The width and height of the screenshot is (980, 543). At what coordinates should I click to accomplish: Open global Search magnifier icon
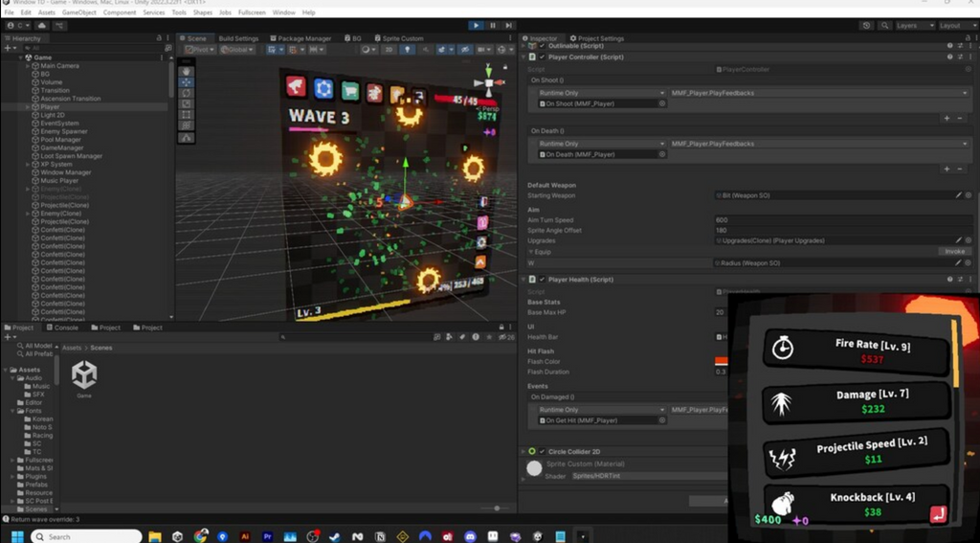(x=884, y=26)
